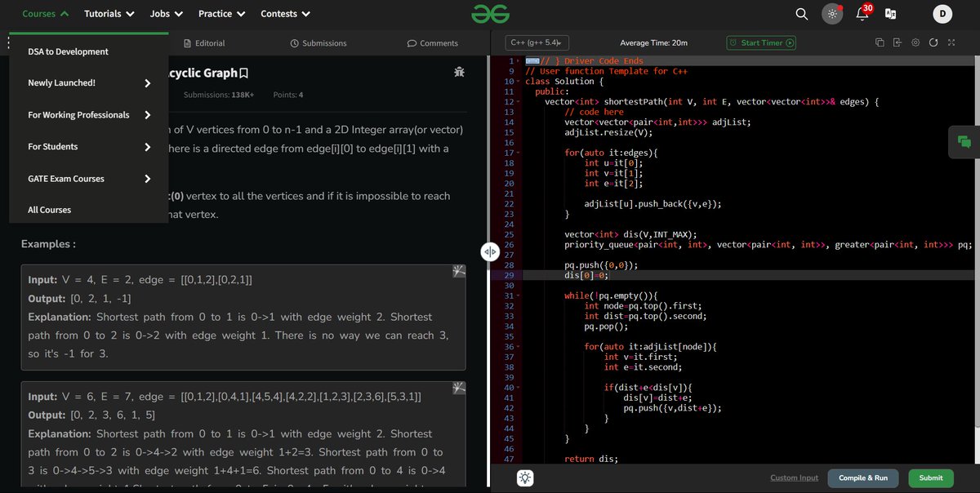Open the Contests menu
980x493 pixels.
283,13
